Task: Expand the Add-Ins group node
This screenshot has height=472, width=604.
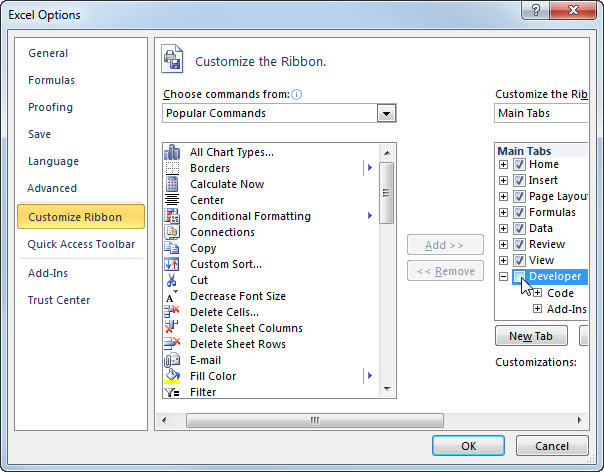Action: pos(537,309)
